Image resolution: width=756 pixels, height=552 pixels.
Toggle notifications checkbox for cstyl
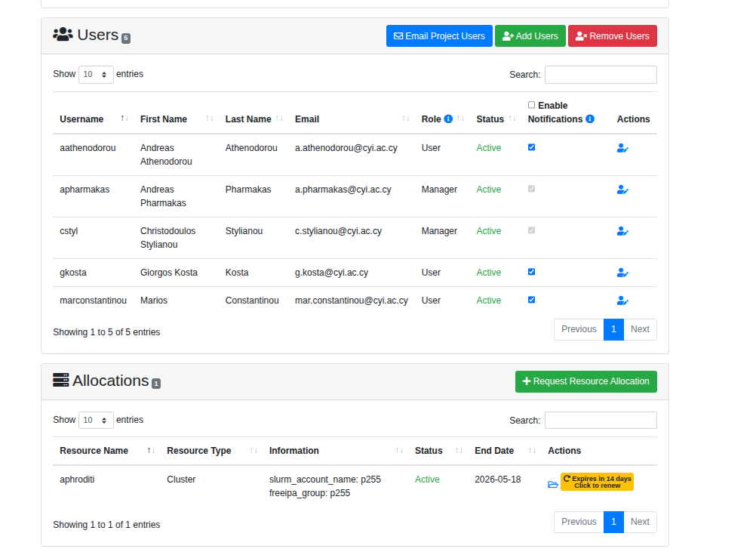531,230
